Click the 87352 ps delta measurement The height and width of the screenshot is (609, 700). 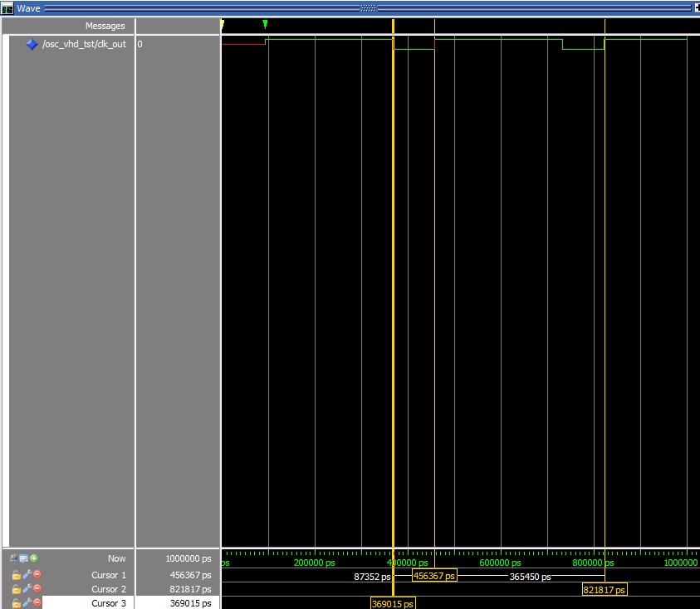[x=372, y=577]
